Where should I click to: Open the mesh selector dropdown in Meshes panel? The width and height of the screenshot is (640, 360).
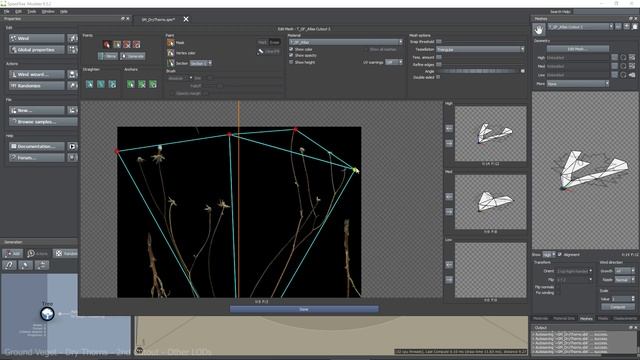click(x=580, y=27)
